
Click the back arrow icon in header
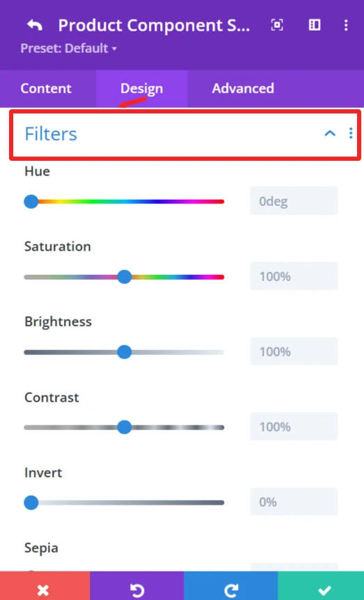pos(35,25)
